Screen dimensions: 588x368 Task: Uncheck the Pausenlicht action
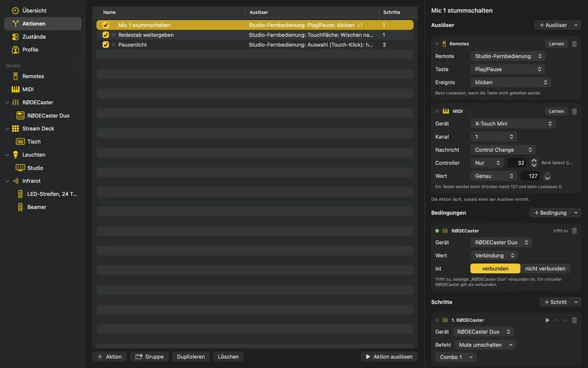coord(106,45)
